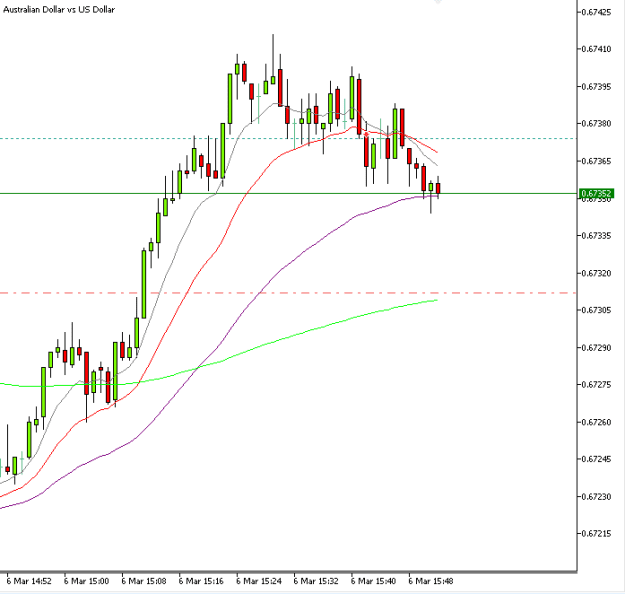625x594 pixels.
Task: Click the 0.67320 price axis label
Action: pos(596,273)
